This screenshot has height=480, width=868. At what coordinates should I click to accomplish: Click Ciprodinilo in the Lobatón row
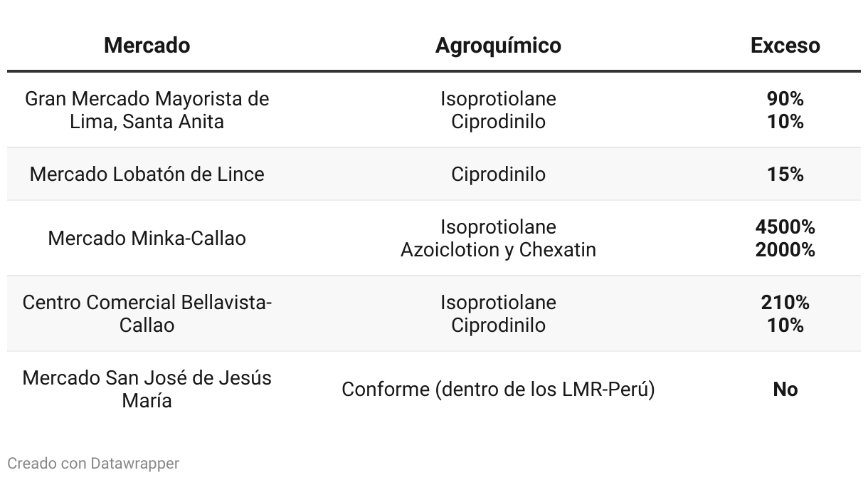[x=498, y=174]
